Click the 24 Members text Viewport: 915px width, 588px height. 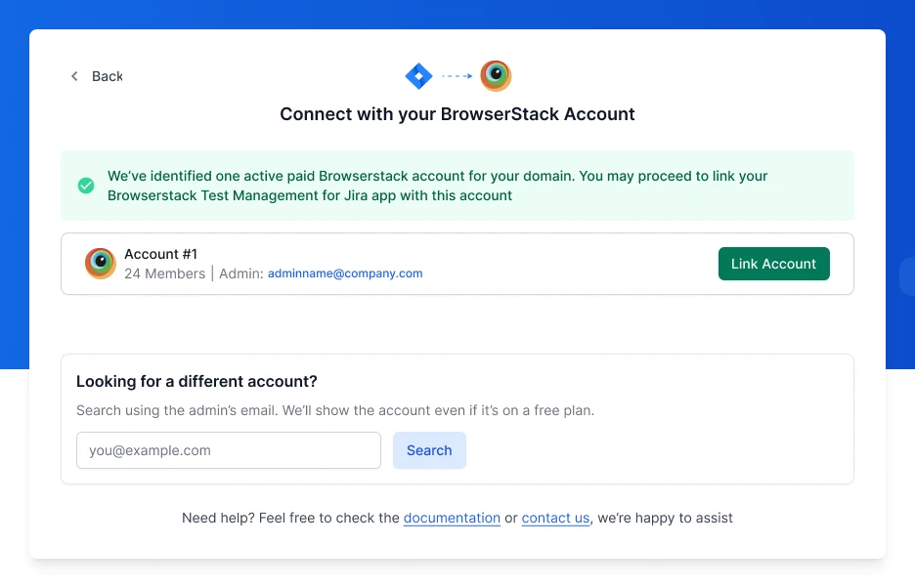pyautogui.click(x=164, y=273)
